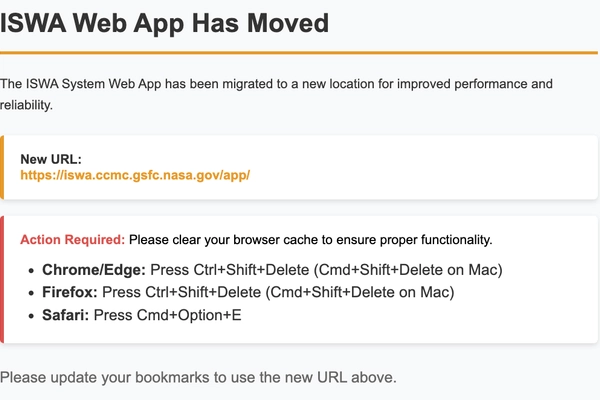The image size is (600, 400).
Task: Click the "New URL:" label
Action: 50,159
